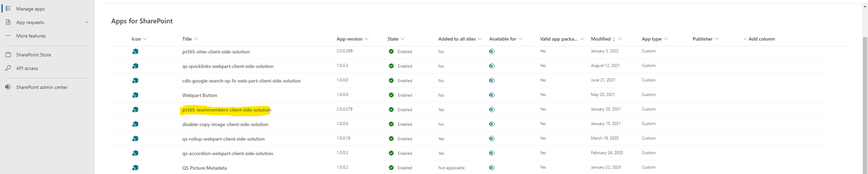This screenshot has height=174, width=868.
Task: Click More features ellipsis icon
Action: (x=8, y=36)
